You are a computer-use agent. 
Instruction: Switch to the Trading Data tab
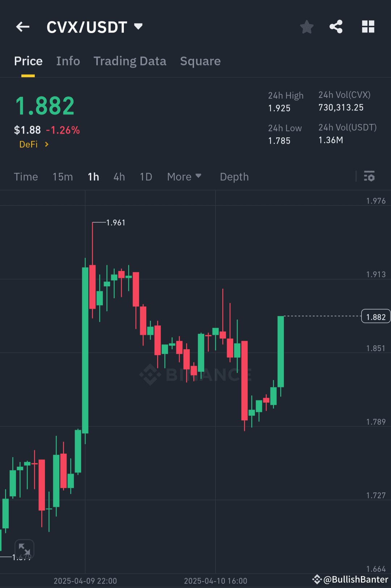point(130,61)
